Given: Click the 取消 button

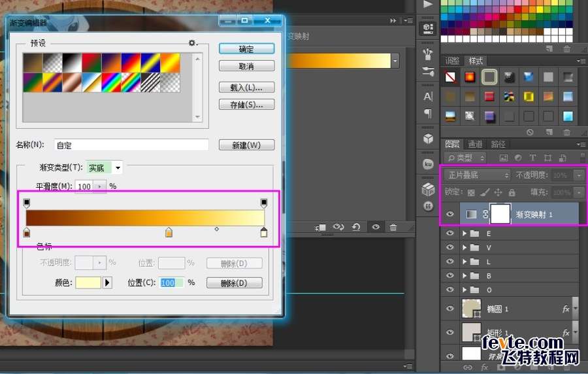Looking at the screenshot, I should point(246,66).
